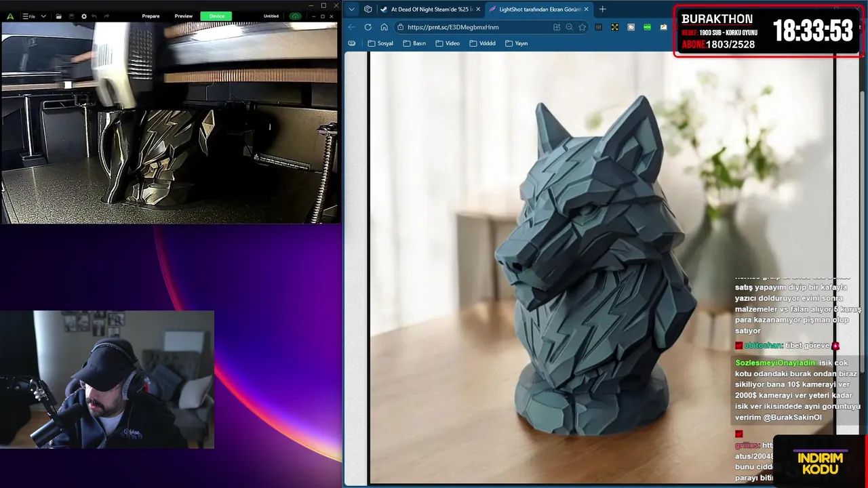
Task: Click the zoom magnifier icon in address bar
Action: click(570, 27)
